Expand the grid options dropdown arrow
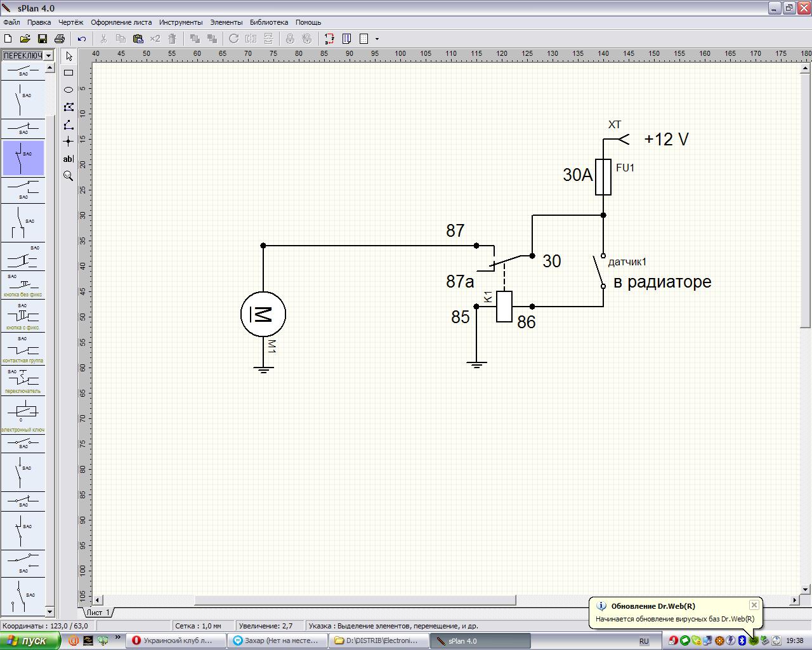This screenshot has height=650, width=812. coord(377,39)
